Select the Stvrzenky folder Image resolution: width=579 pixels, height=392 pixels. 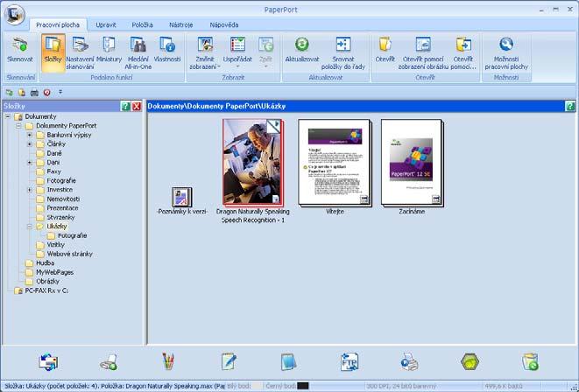pos(60,217)
